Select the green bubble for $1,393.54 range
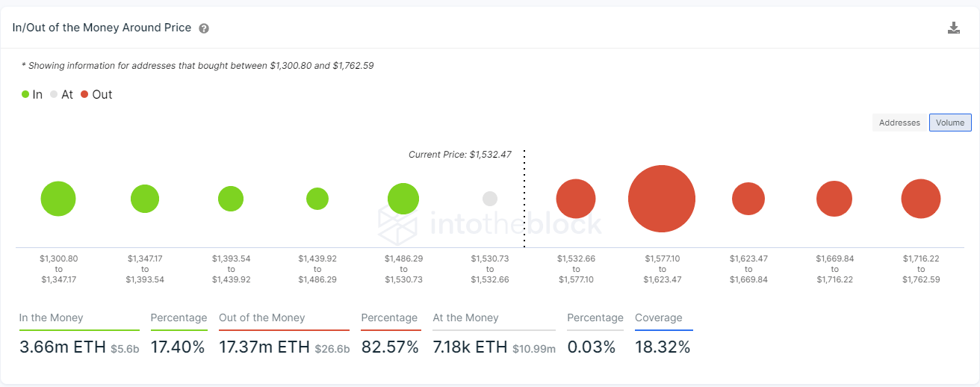 pyautogui.click(x=231, y=199)
